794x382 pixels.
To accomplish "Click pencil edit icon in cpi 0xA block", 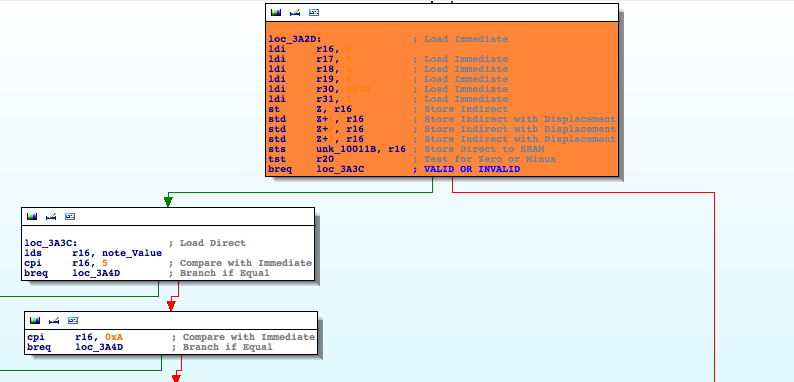I will [x=54, y=321].
